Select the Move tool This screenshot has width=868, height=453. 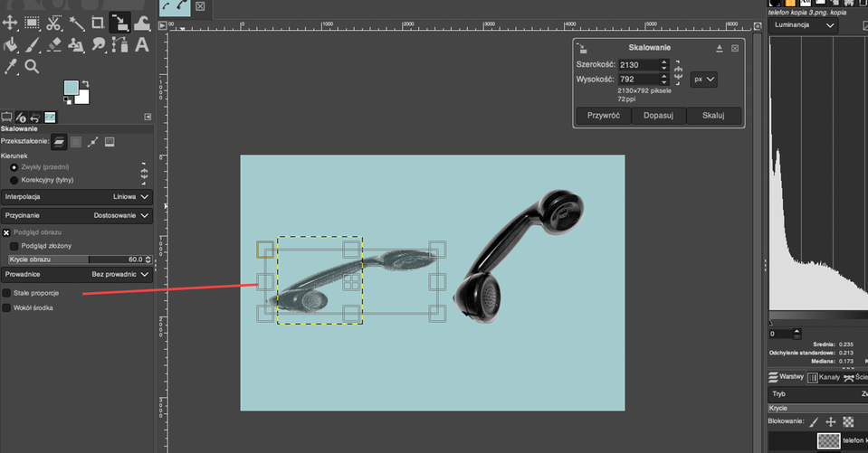coord(11,22)
